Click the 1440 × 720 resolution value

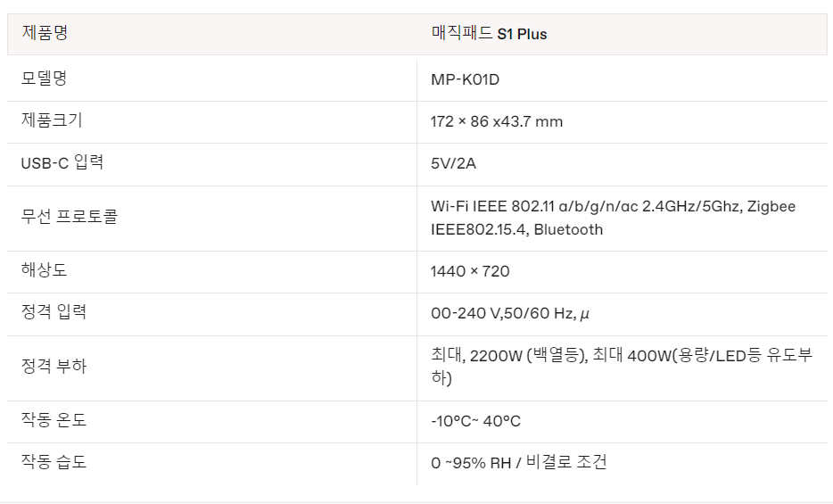(x=470, y=271)
